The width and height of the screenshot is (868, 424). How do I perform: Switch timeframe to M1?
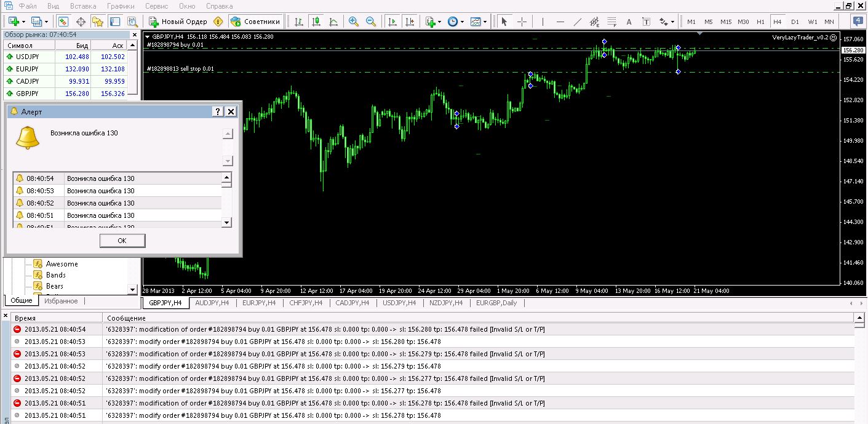(x=691, y=22)
